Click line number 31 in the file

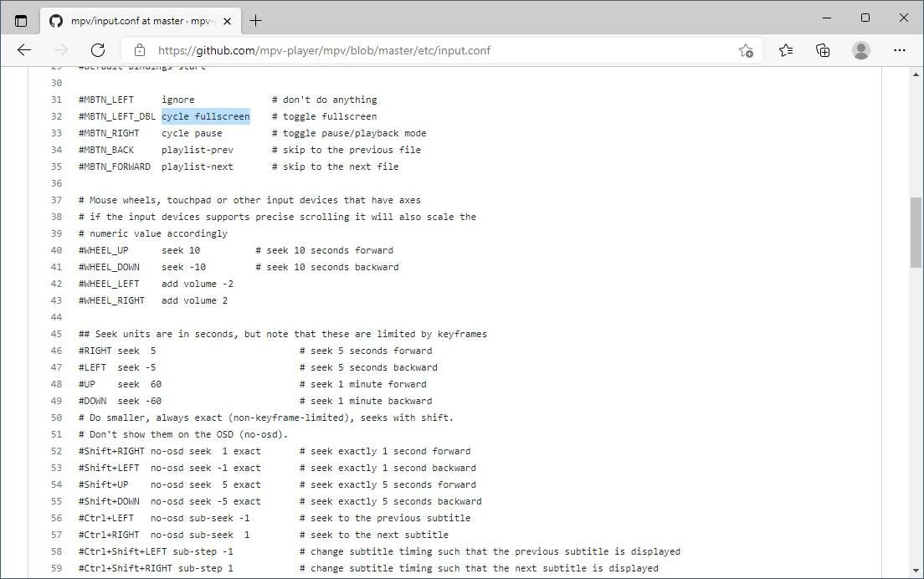click(56, 100)
